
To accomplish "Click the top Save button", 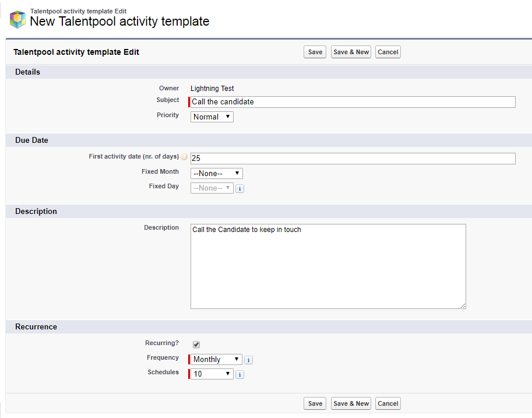I will pyautogui.click(x=315, y=52).
